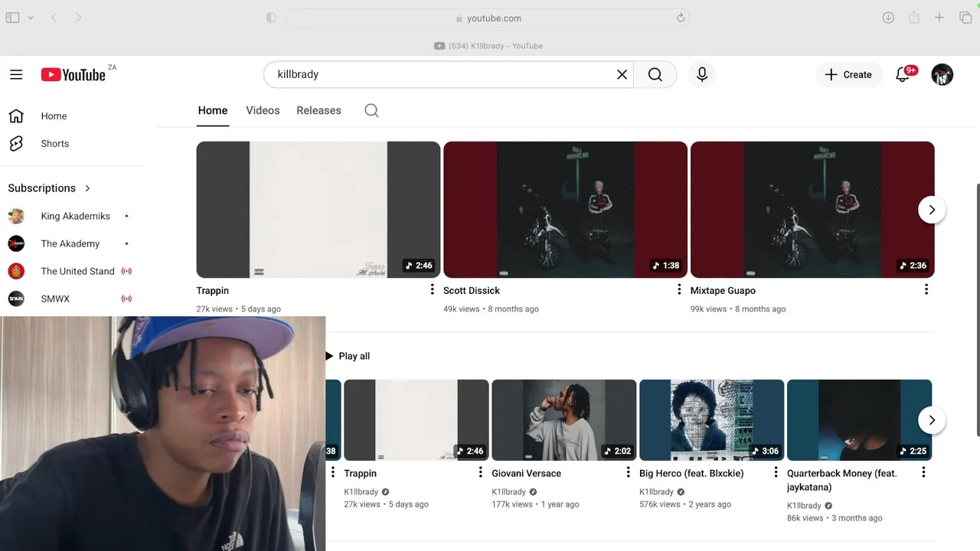The image size is (980, 551).
Task: Play Quarterback Money thumbnail
Action: 860,420
